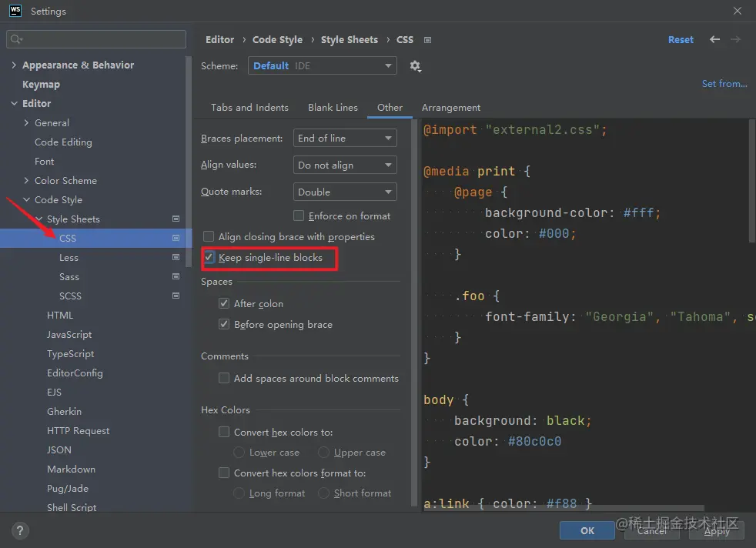Toggle Before opening brace checkbox
This screenshot has height=548, width=756.
coord(224,324)
